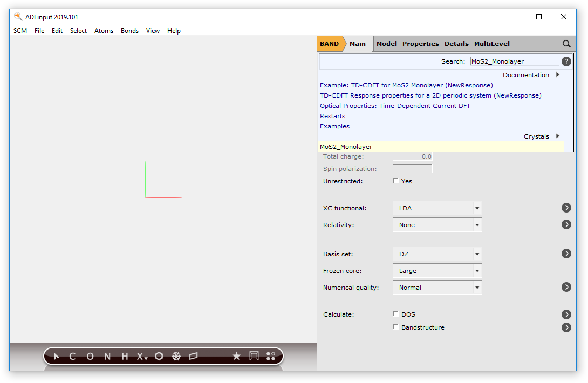Click the framed box symmetrize icon
Screen dimensions: 588x383
(x=254, y=356)
